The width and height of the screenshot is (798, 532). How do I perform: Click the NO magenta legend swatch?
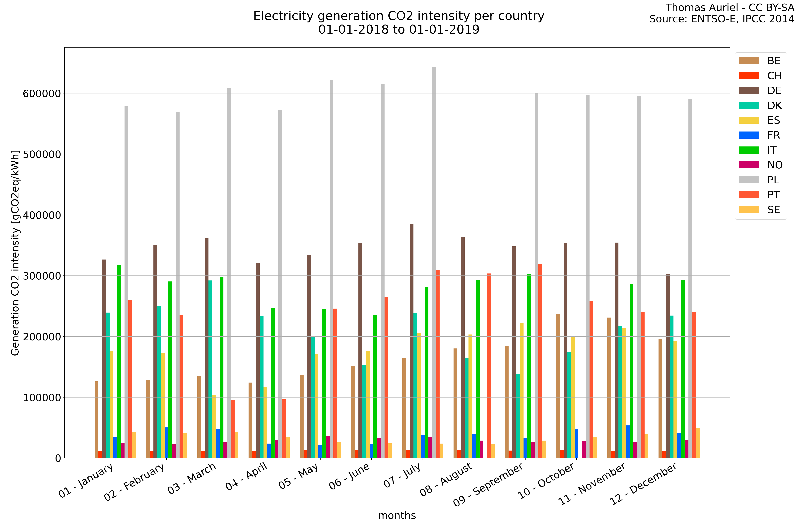(x=749, y=165)
